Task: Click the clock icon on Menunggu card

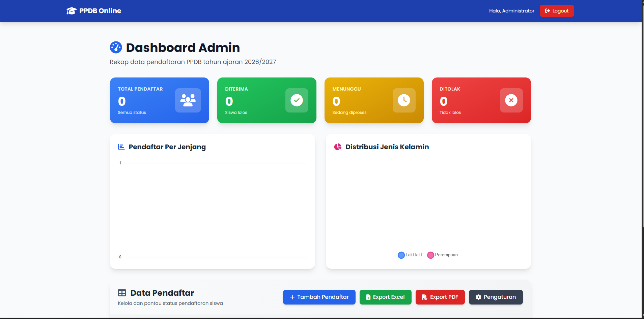Action: [x=404, y=100]
